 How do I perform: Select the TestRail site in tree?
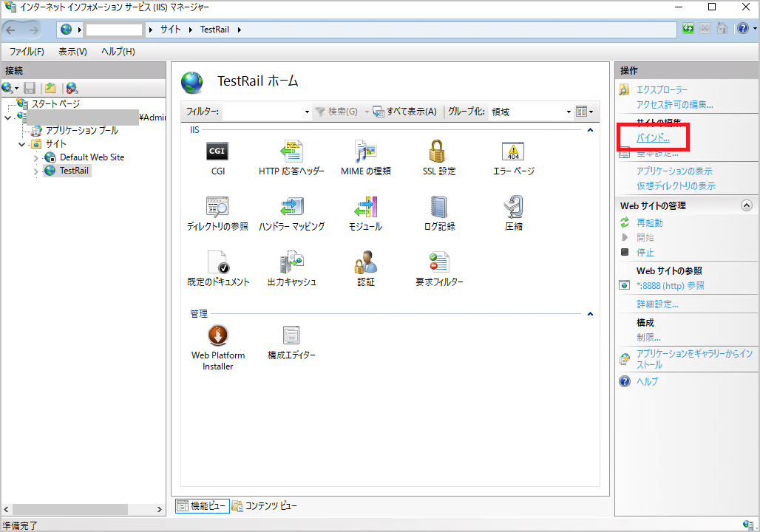[x=74, y=171]
